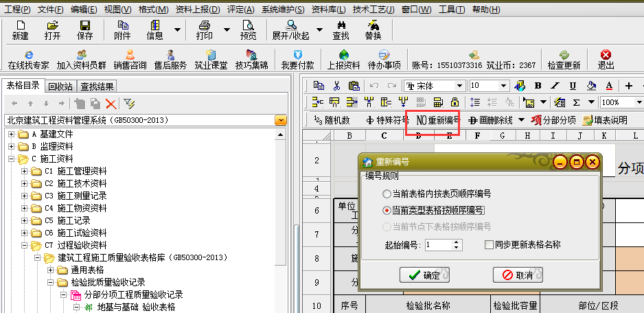Open the 编辑(E) menu
This screenshot has height=313, width=644.
83,10
